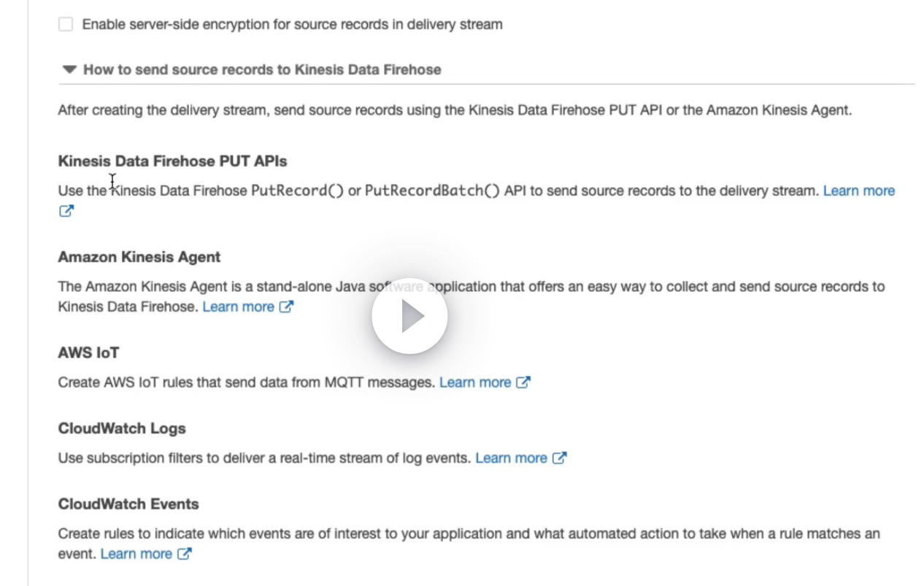
Task: Click external link icon below PUT APIs text
Action: tap(66, 211)
